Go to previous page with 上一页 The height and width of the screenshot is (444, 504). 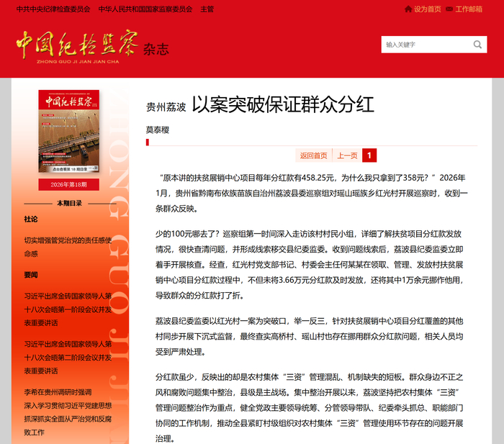(x=347, y=155)
